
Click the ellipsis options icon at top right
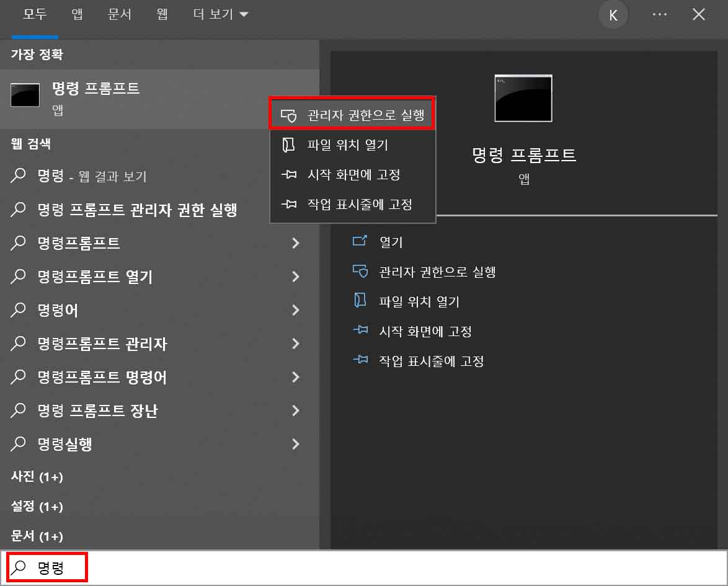coord(660,15)
